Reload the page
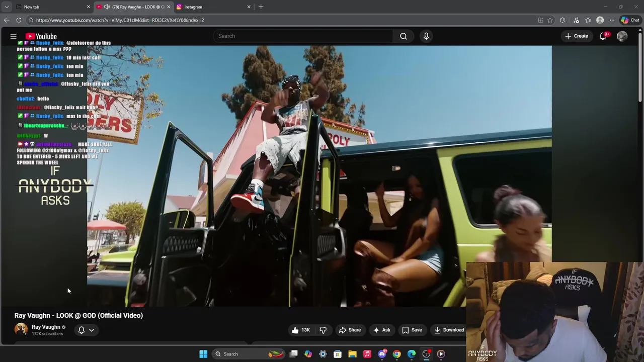 [x=19, y=20]
